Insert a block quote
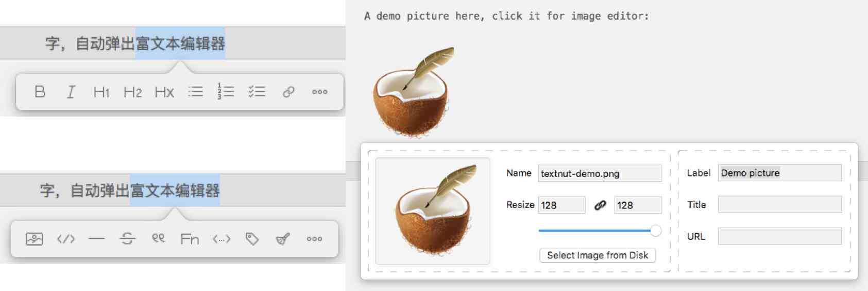Image resolution: width=868 pixels, height=291 pixels. point(158,238)
